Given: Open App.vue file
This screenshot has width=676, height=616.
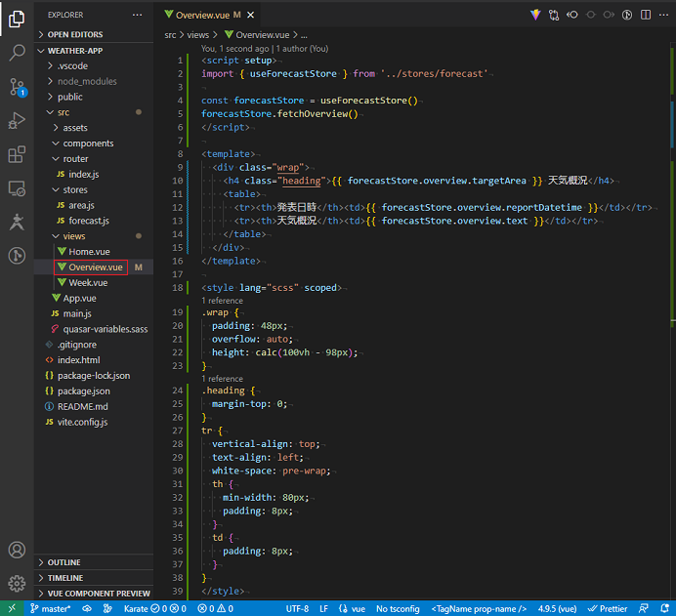Looking at the screenshot, I should pyautogui.click(x=94, y=299).
